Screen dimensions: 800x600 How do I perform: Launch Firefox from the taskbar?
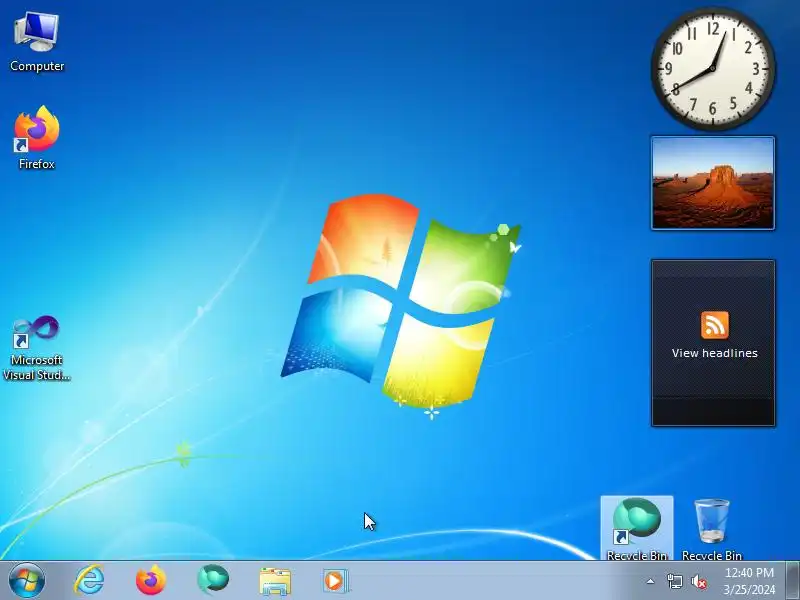pos(151,581)
